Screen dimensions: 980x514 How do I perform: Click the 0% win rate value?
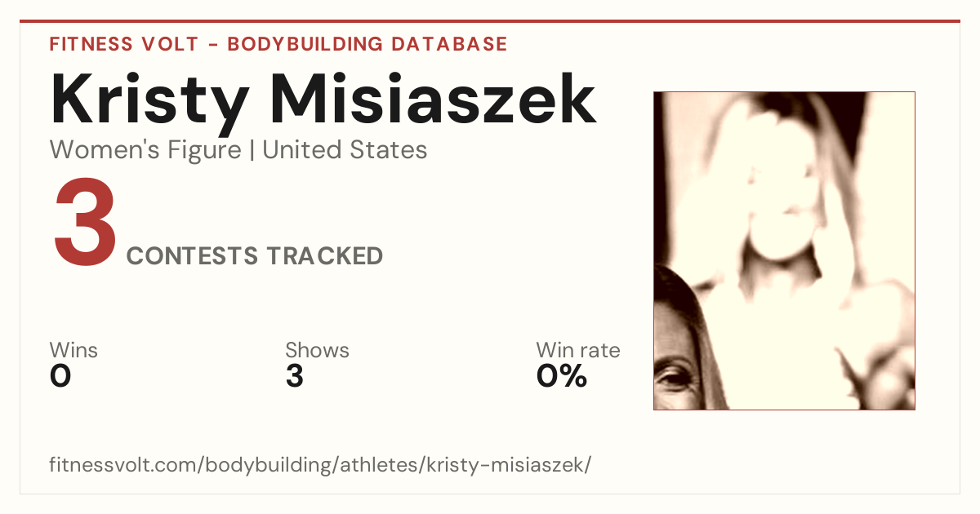click(561, 376)
